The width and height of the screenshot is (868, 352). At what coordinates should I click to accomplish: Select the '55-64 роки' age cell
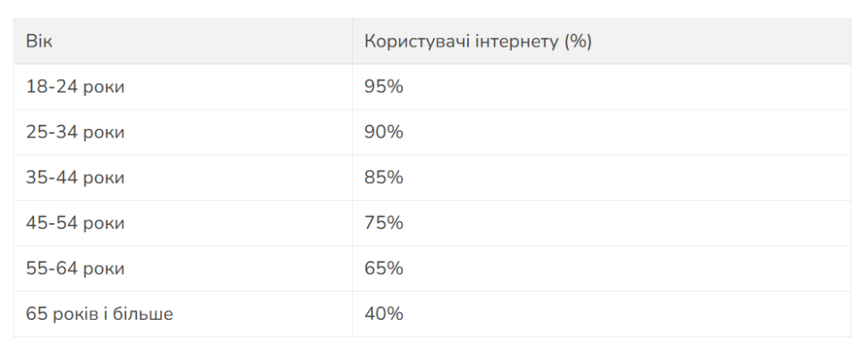tap(183, 269)
